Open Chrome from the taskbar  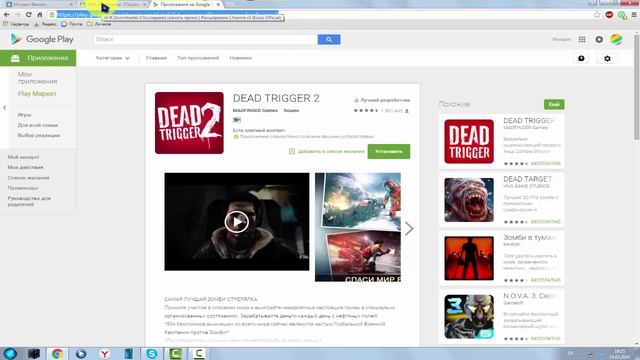click(x=57, y=353)
